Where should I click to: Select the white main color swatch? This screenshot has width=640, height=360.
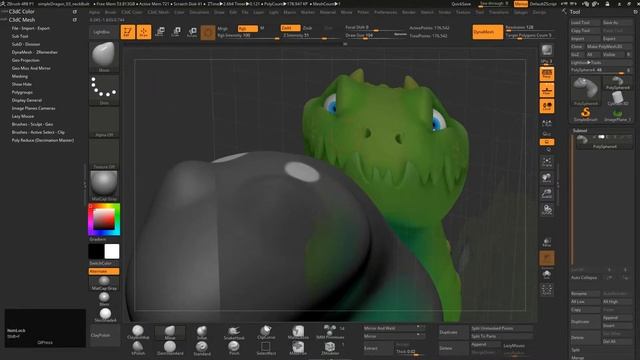pyautogui.click(x=112, y=251)
